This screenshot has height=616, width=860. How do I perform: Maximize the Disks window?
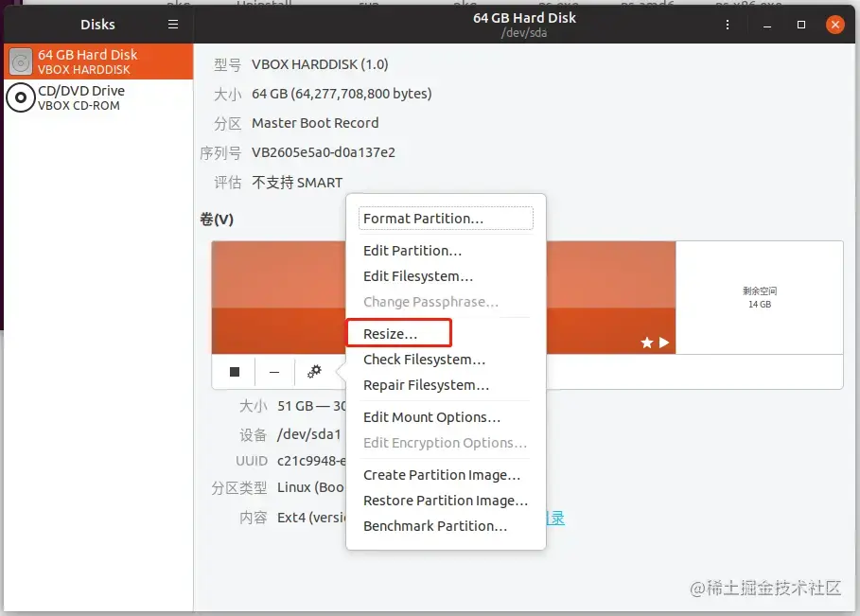click(801, 25)
